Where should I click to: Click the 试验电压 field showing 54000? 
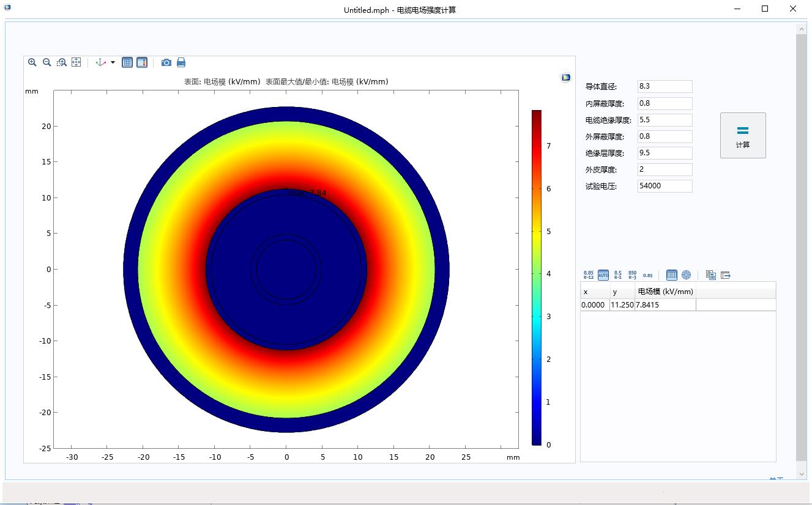(x=665, y=186)
